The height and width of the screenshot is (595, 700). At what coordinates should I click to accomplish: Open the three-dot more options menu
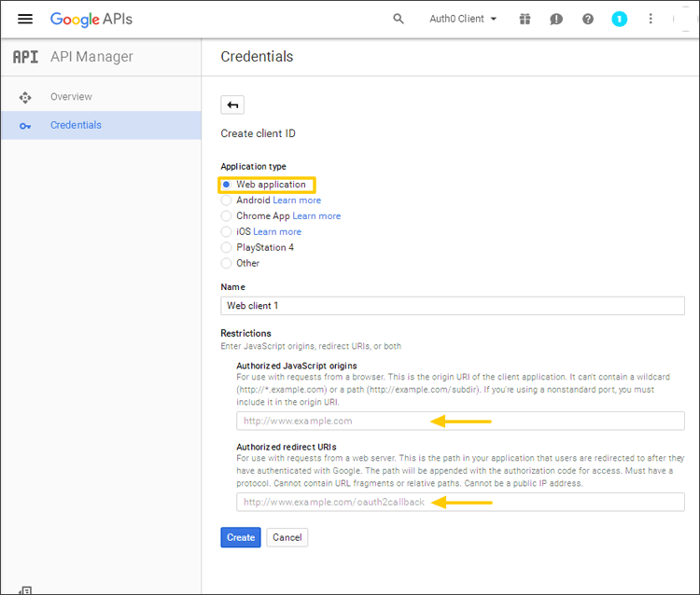pos(651,19)
